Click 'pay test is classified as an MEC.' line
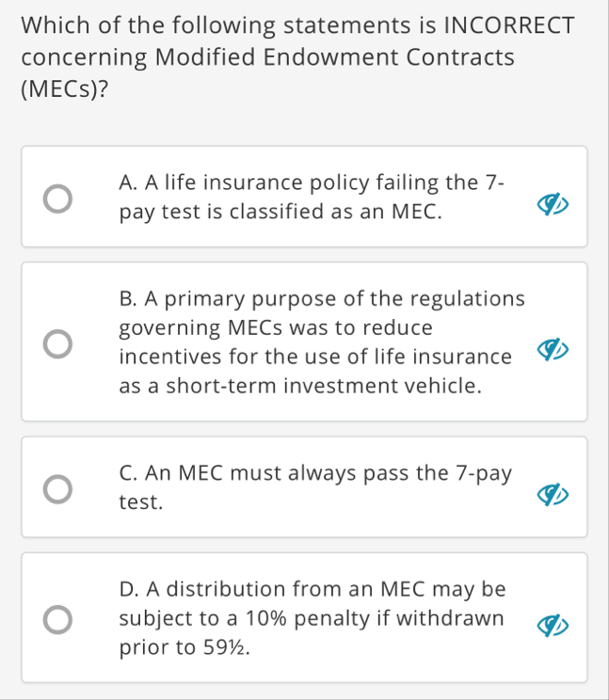 (281, 213)
